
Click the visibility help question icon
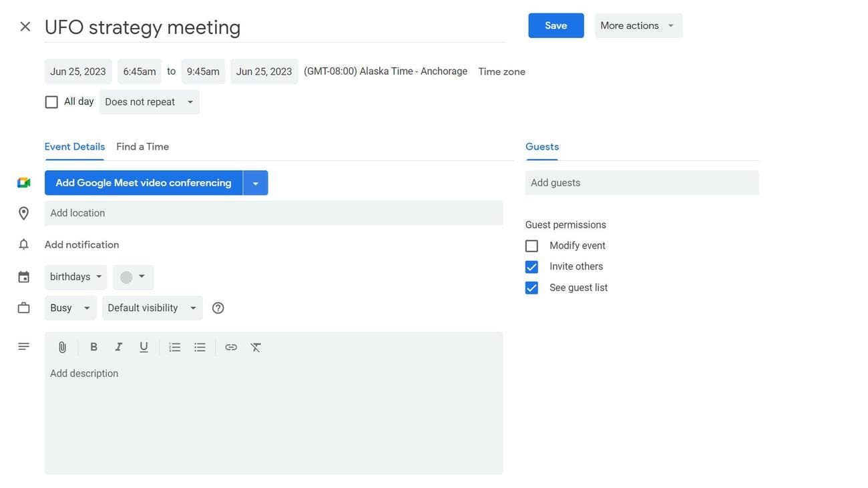(218, 308)
